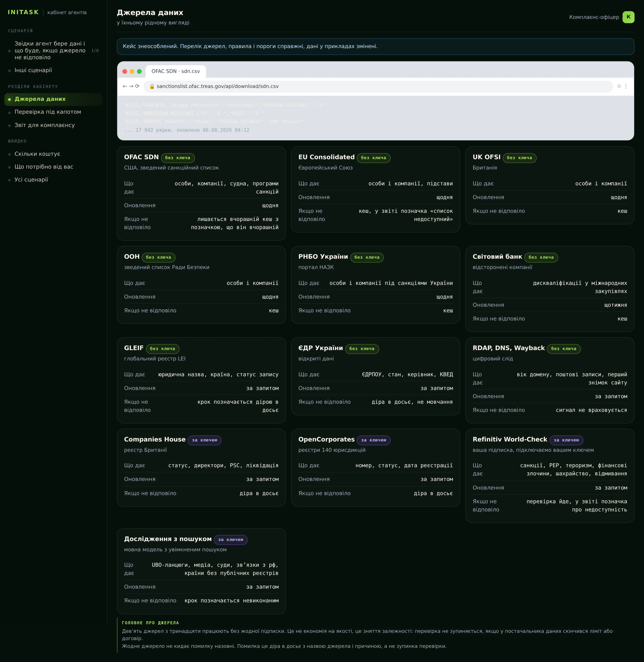The image size is (644, 662).
Task: Click "діра в досьє, не мовчання" value
Action: click(x=412, y=402)
